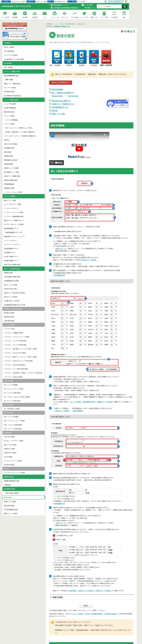Screen dimensions: 142x644
Task: Select カレンダーの設定 in the sidebar
Action: point(24,88)
